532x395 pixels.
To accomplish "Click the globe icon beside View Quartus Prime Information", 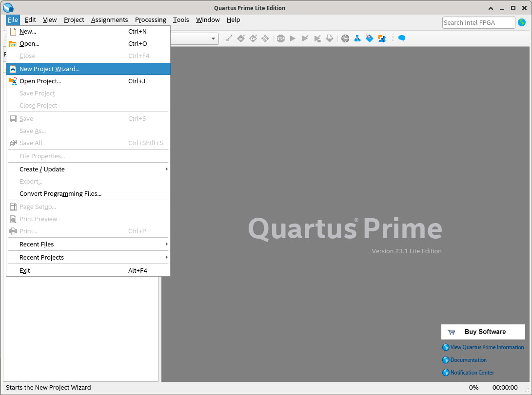I will tap(446, 347).
